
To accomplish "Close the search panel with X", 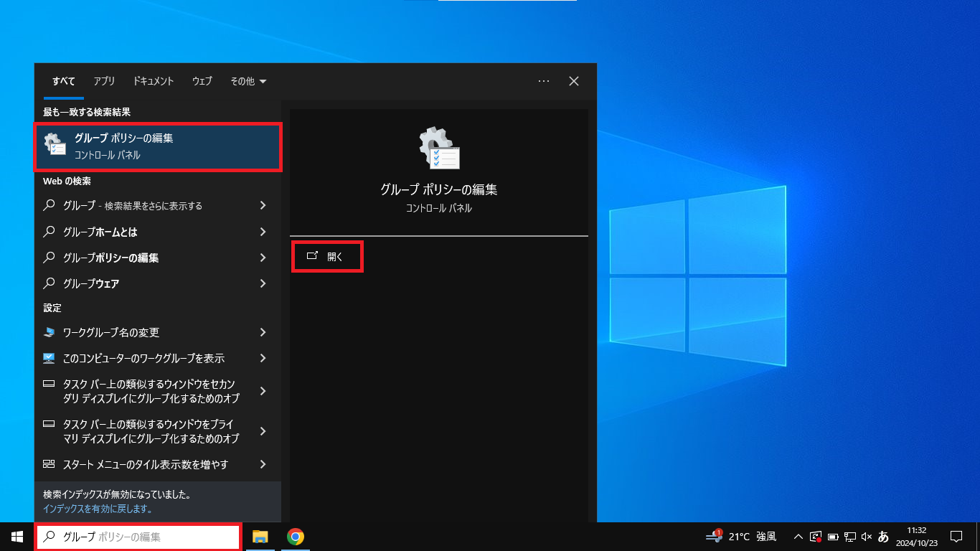I will click(574, 81).
